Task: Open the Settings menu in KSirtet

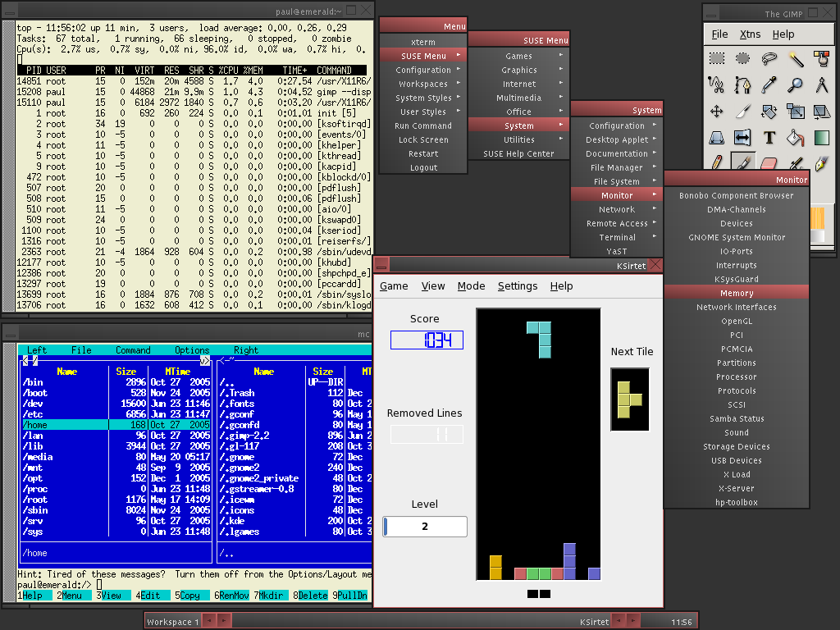Action: tap(518, 286)
